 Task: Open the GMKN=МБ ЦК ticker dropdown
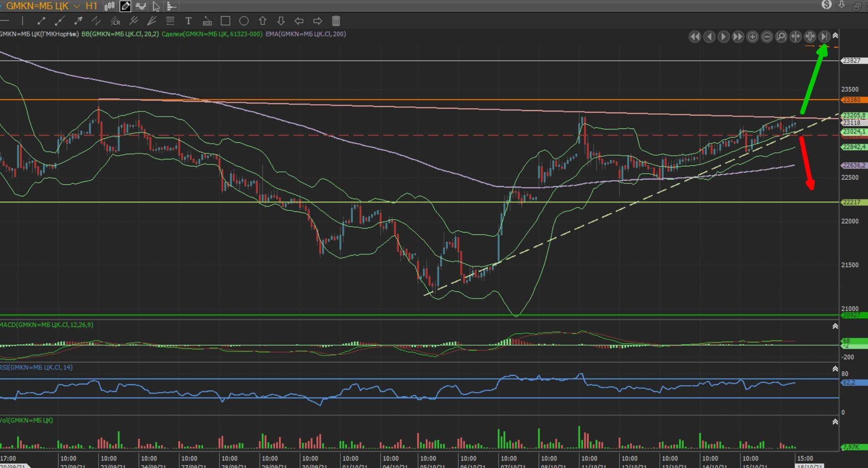coord(76,6)
